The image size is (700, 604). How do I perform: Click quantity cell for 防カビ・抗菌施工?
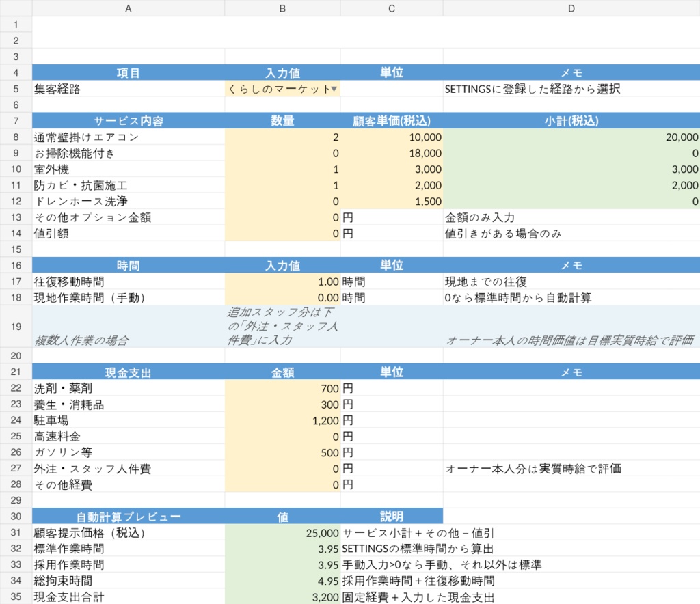click(x=282, y=185)
